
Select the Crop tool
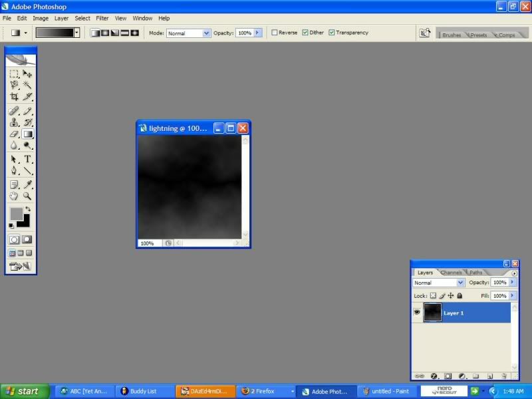[14, 96]
